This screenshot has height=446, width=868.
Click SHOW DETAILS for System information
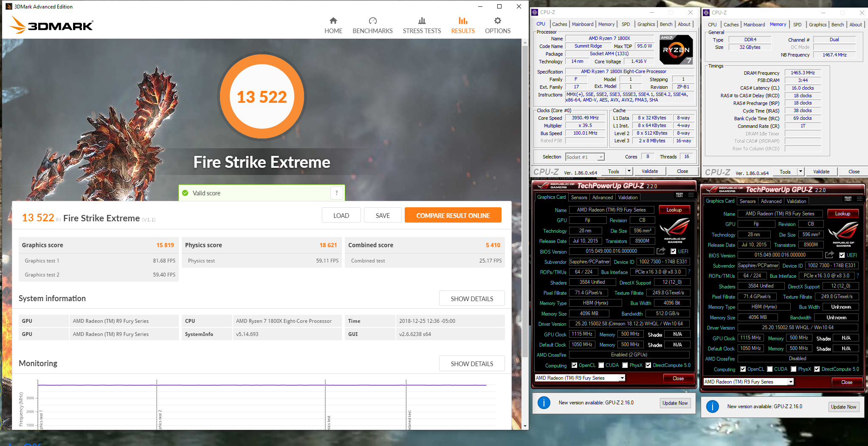pos(472,299)
